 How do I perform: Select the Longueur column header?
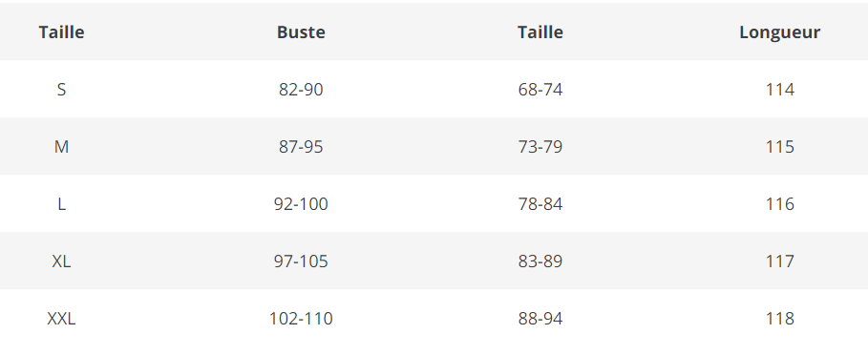point(779,32)
